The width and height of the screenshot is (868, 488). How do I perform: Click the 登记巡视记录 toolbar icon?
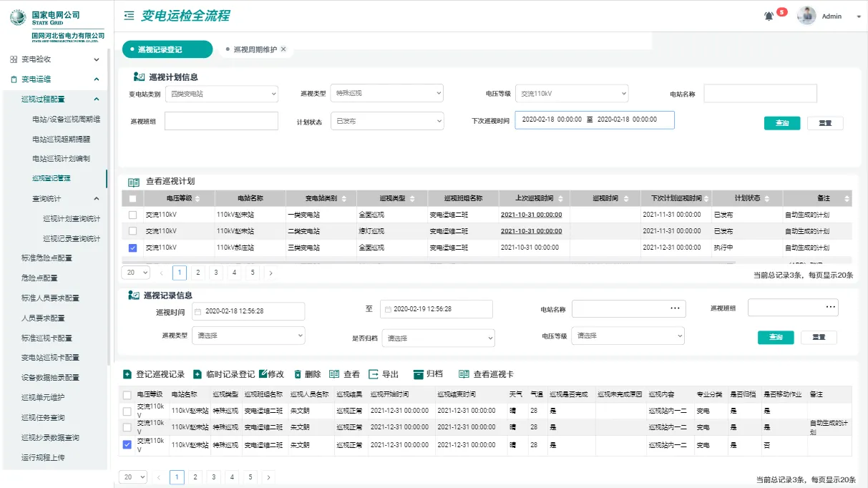tap(127, 374)
